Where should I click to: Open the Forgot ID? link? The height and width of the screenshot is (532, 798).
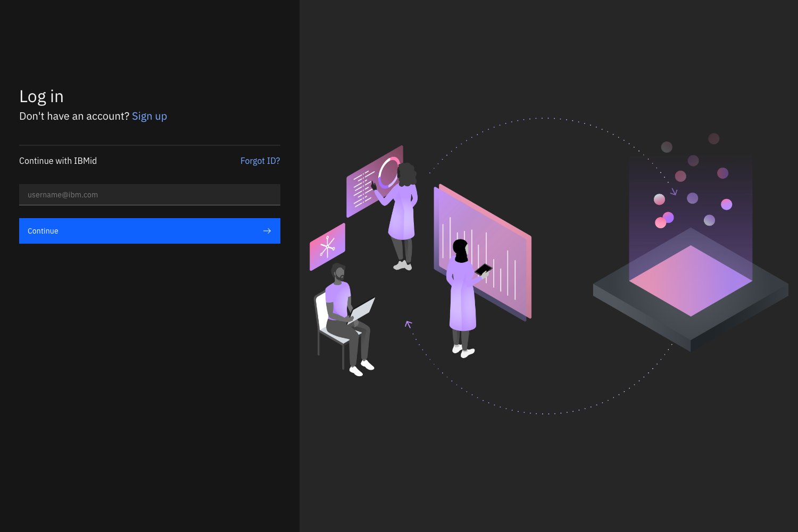260,161
